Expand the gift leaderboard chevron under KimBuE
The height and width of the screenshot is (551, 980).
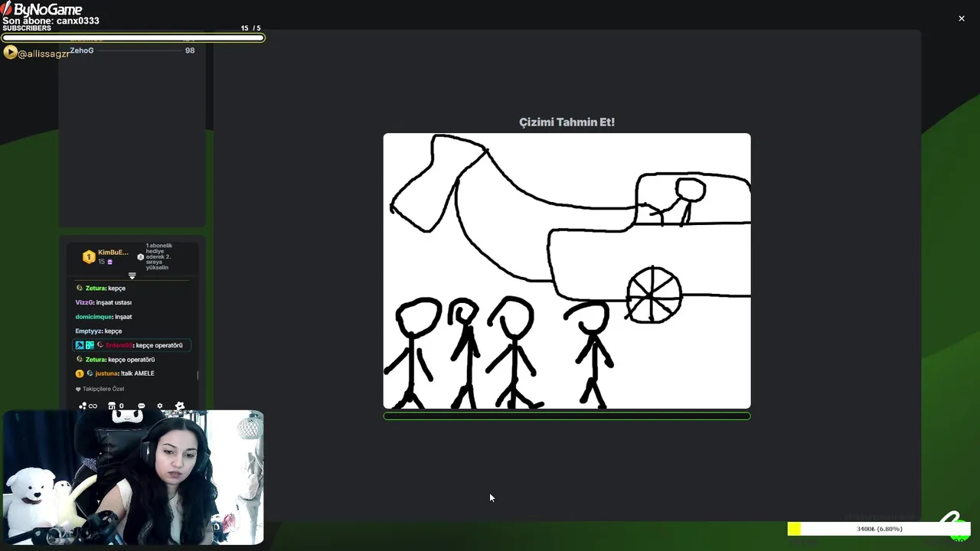(x=132, y=275)
